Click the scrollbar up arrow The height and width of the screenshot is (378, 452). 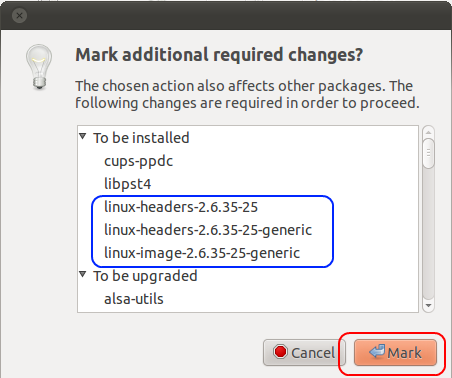(x=428, y=132)
